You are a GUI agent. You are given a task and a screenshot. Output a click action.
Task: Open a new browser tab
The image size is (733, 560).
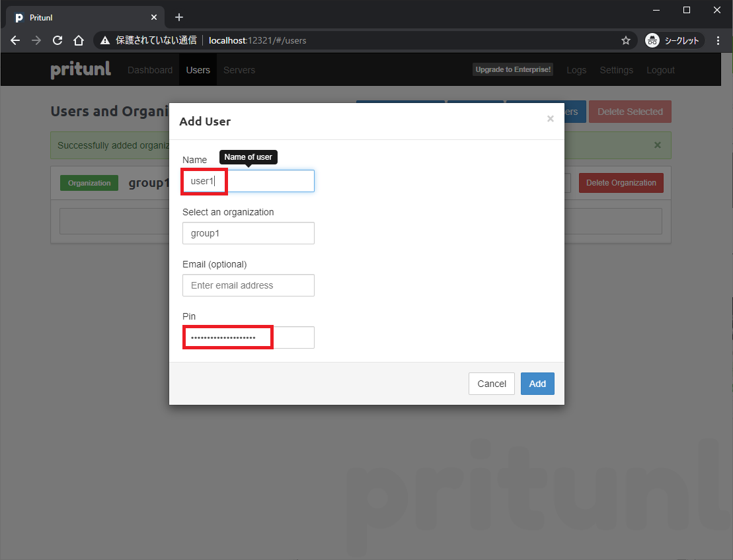(x=179, y=17)
